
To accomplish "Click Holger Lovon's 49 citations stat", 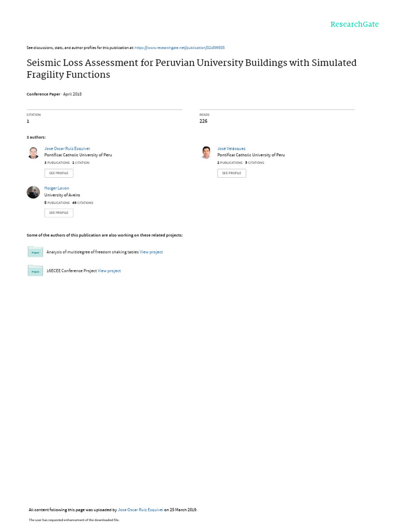I will (83, 203).
